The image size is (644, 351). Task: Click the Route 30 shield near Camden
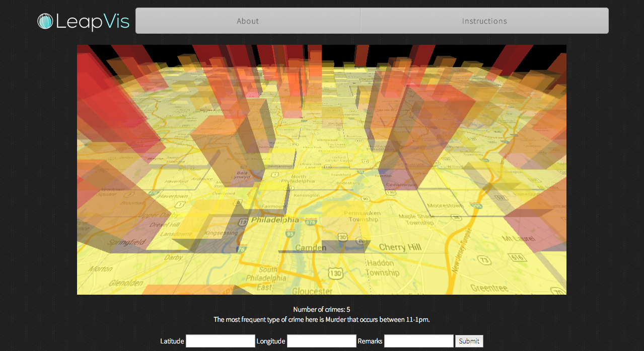click(343, 237)
